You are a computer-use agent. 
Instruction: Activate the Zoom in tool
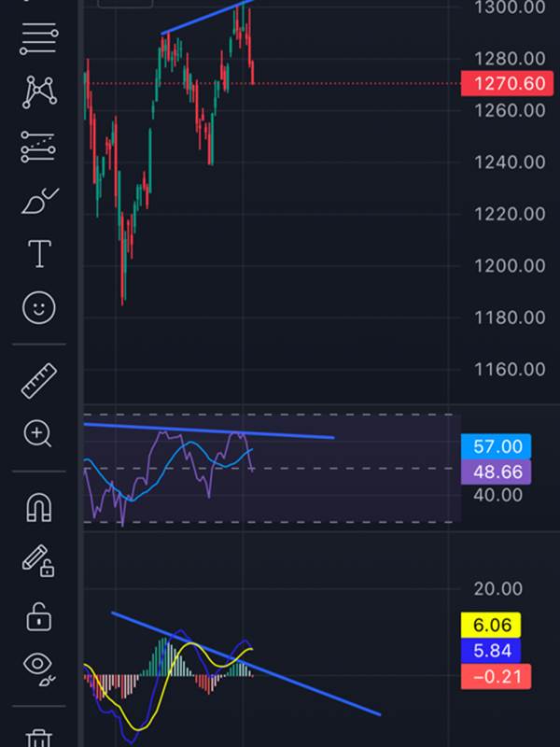(37, 433)
